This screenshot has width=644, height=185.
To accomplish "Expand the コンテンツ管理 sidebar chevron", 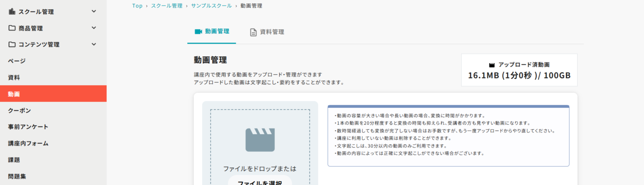I will click(94, 44).
